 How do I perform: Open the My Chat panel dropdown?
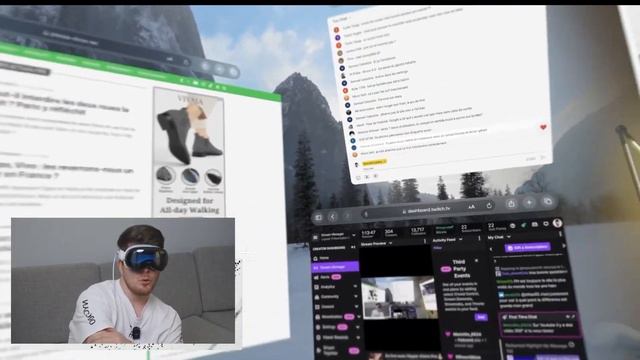tap(509, 237)
